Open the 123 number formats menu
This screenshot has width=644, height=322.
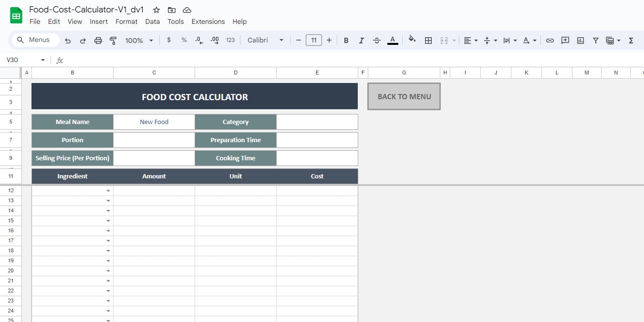tap(230, 40)
